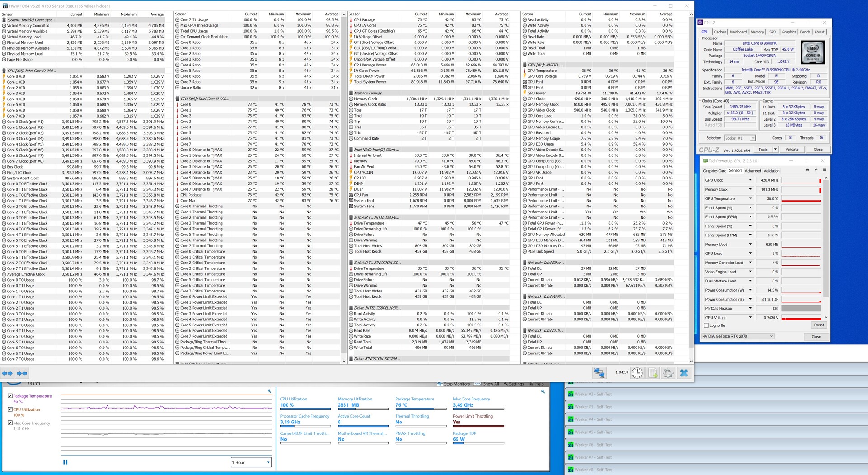Screen dimensions: 868x475
Task: Click the Validate button in CPU-Z
Action: pos(792,150)
